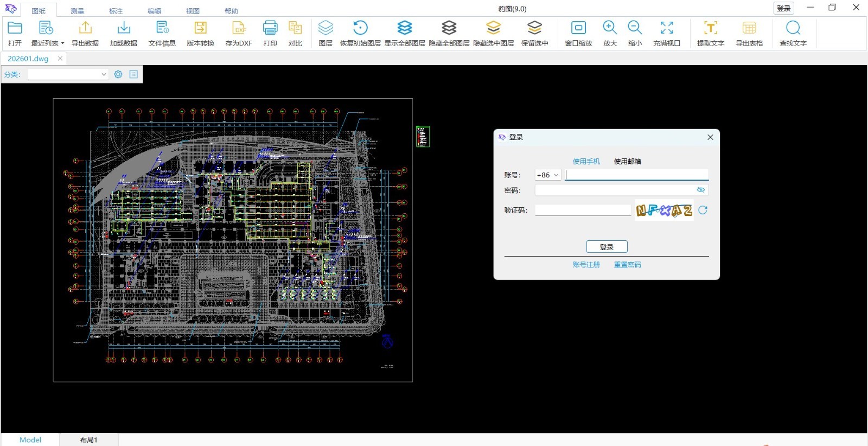This screenshot has height=446, width=868.
Task: Click the Login (登录) button in dialog
Action: click(607, 247)
